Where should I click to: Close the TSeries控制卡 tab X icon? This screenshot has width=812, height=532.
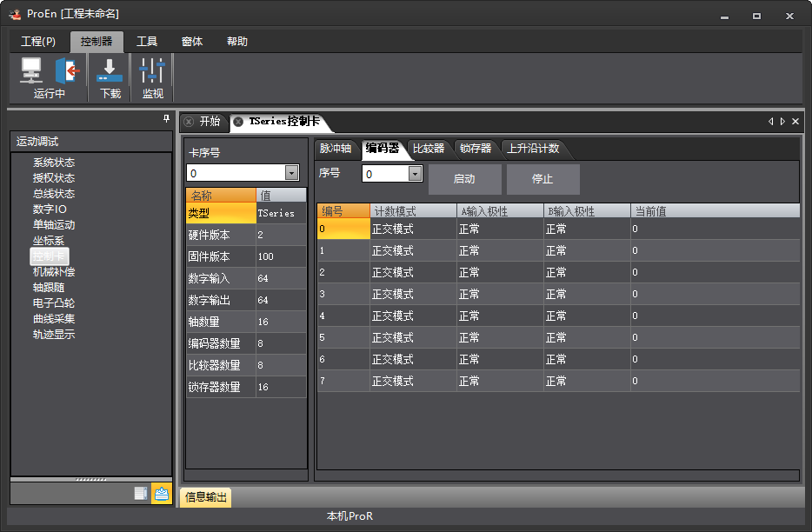(238, 121)
